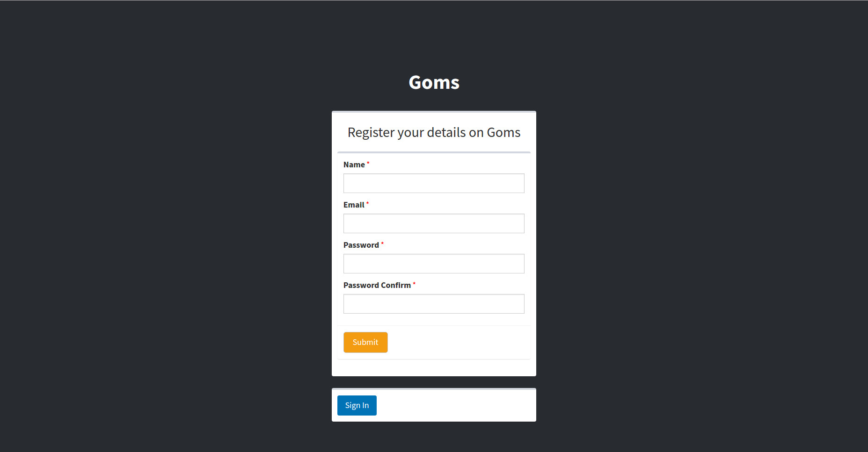This screenshot has height=452, width=868.
Task: Focus the Email text box
Action: [x=434, y=223]
